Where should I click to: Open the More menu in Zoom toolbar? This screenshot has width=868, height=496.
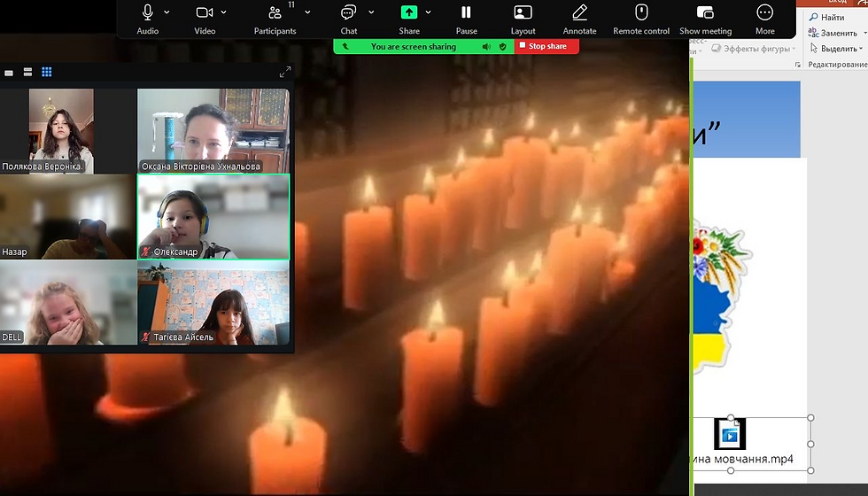[764, 19]
